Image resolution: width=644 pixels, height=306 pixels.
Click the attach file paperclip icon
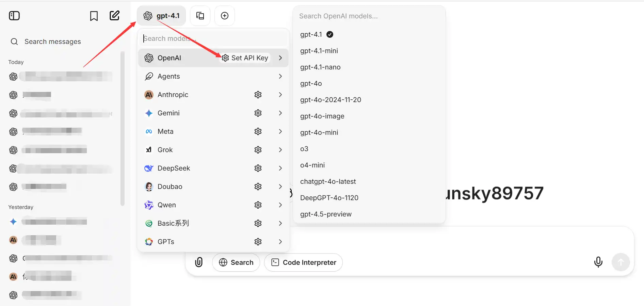[x=199, y=262]
